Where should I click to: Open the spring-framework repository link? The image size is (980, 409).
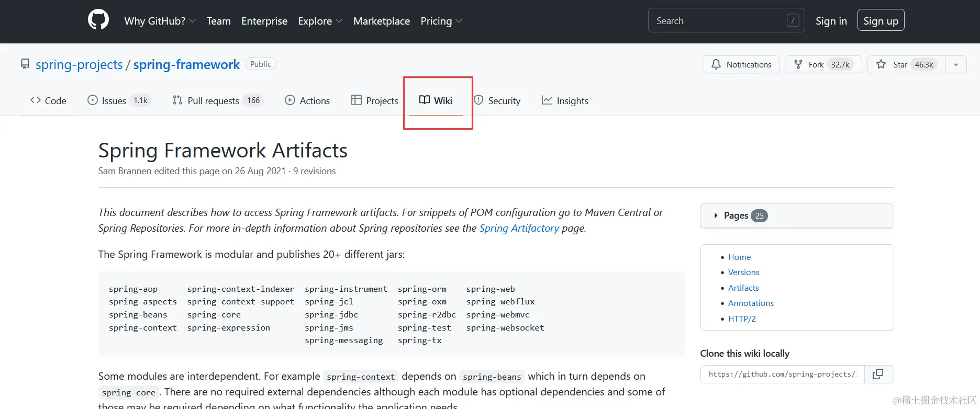click(186, 64)
